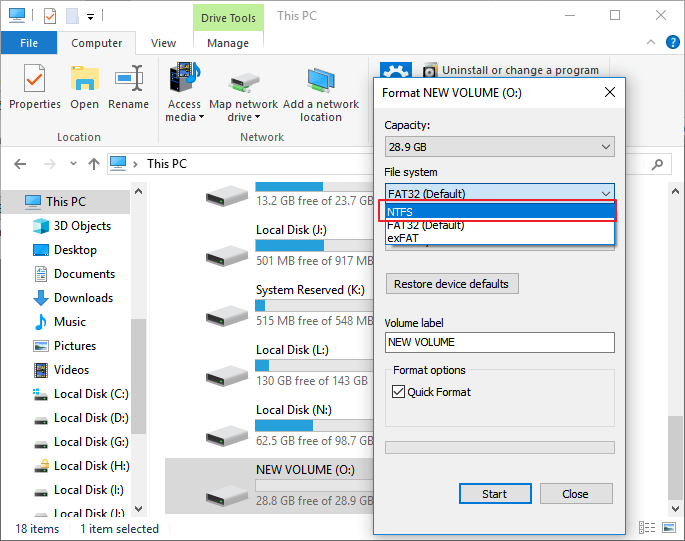Select NTFS from file system list
685x541 pixels.
coord(499,211)
